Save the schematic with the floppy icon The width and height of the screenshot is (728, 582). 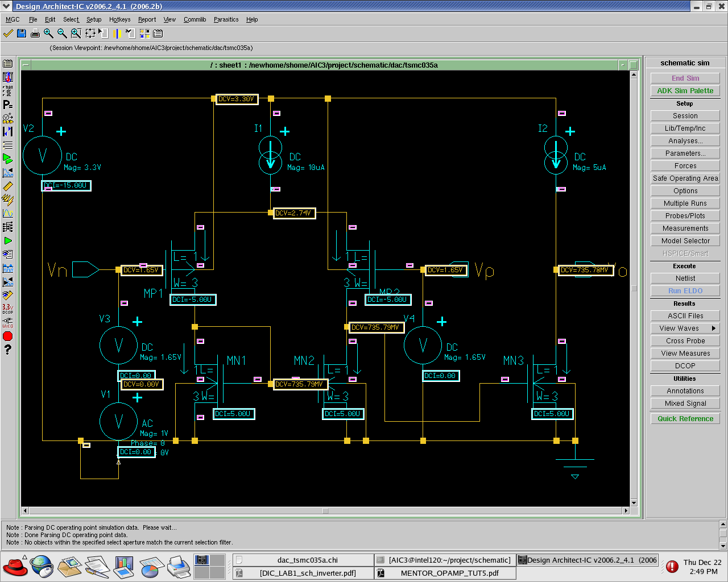[22, 34]
